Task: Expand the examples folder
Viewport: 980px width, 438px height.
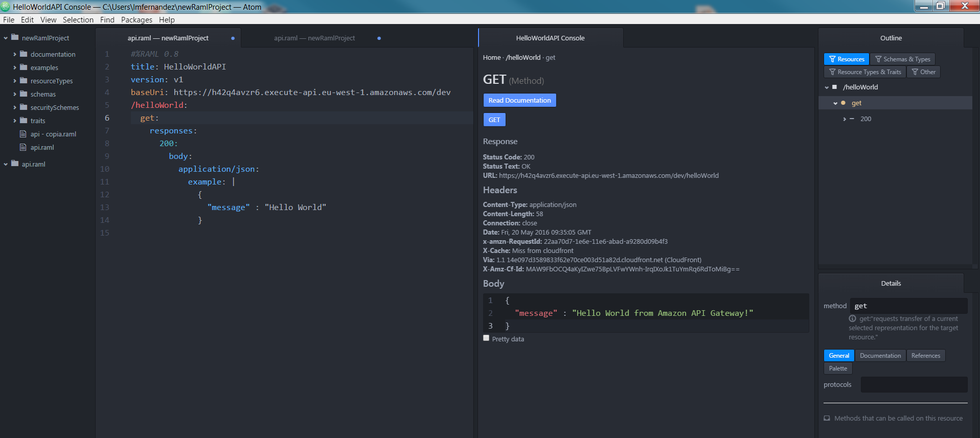Action: coord(14,67)
